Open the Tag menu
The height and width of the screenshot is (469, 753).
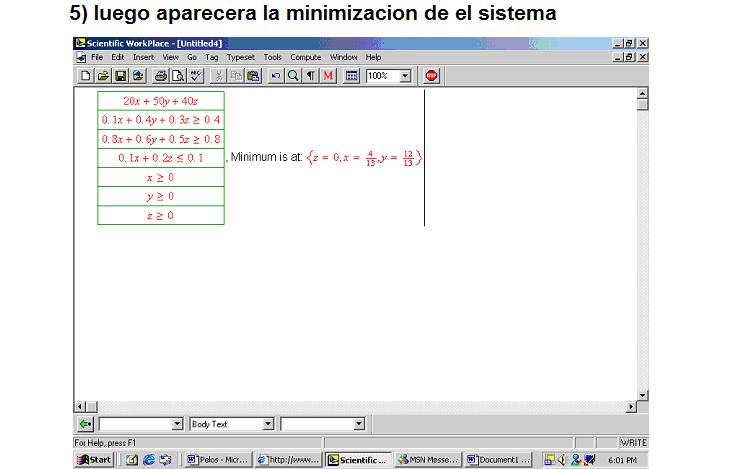click(x=212, y=57)
